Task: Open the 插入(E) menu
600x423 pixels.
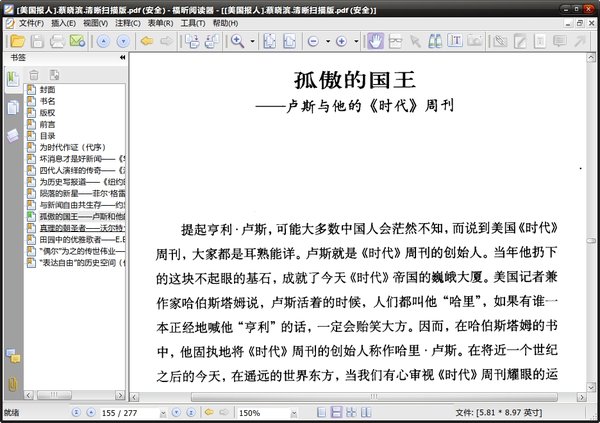Action: [64, 23]
